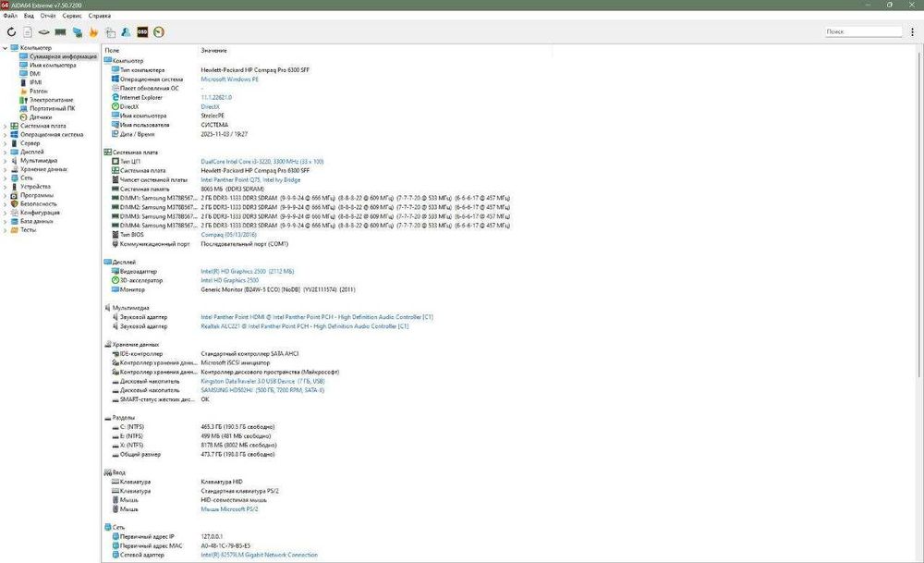Click the База данных tree icon
Screen dimensions: 924x563
coord(15,221)
